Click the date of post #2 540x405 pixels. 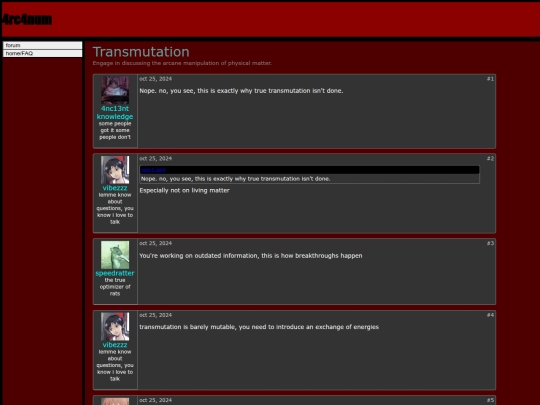coord(156,158)
